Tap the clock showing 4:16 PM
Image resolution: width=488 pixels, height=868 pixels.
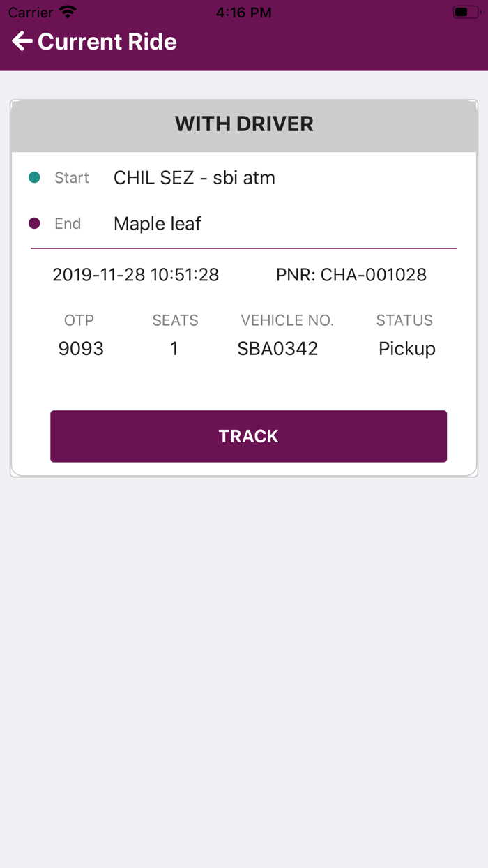click(x=243, y=11)
